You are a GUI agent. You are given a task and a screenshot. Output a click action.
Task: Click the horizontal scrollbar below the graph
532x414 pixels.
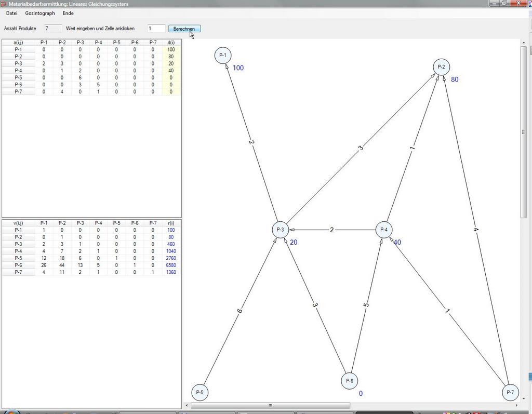(270, 405)
